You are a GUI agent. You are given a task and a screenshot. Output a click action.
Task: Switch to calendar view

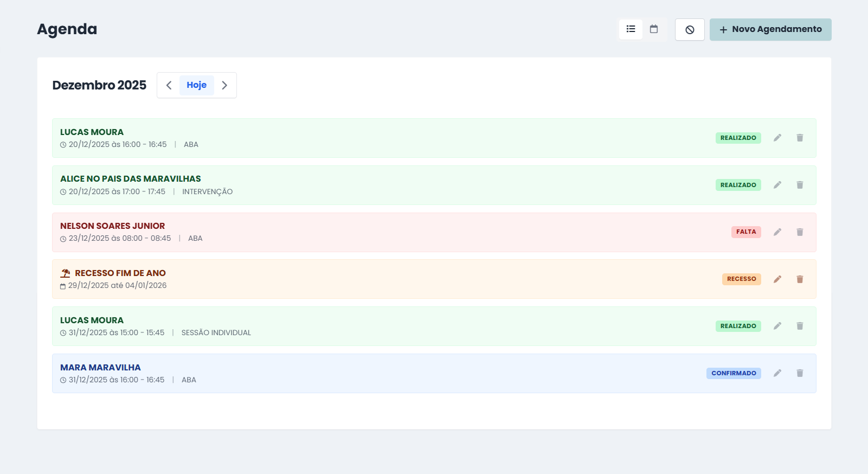654,29
